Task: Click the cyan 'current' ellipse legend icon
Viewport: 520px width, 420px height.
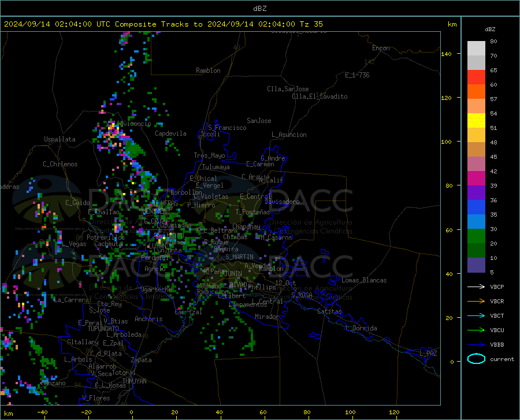Action: (476, 359)
